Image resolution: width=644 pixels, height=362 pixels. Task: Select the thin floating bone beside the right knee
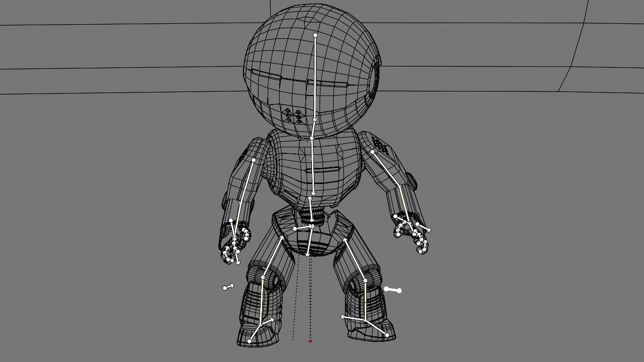tap(228, 287)
